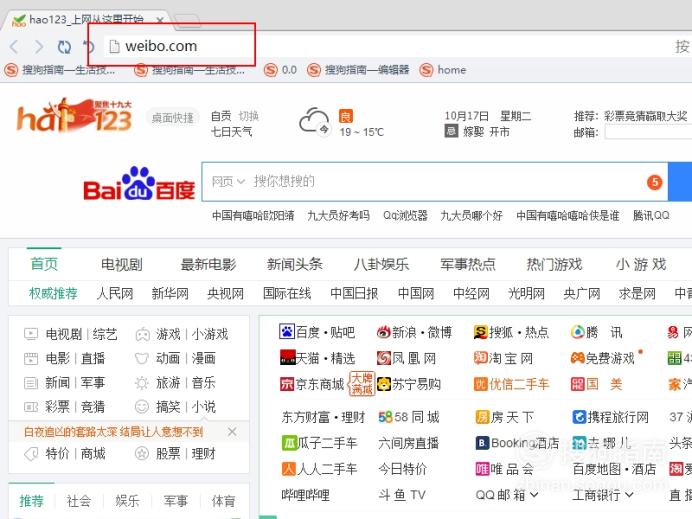Expand the 网页 search type dropdown

point(228,181)
